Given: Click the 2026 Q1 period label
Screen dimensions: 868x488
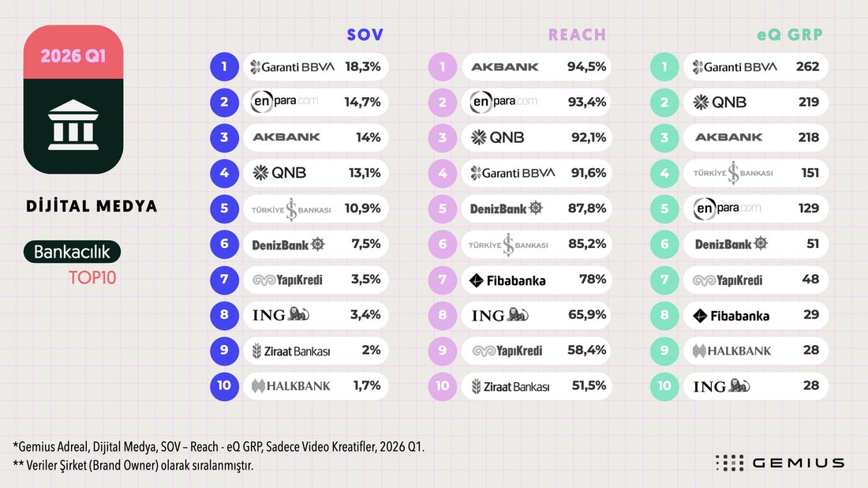Looking at the screenshot, I should pyautogui.click(x=73, y=56).
